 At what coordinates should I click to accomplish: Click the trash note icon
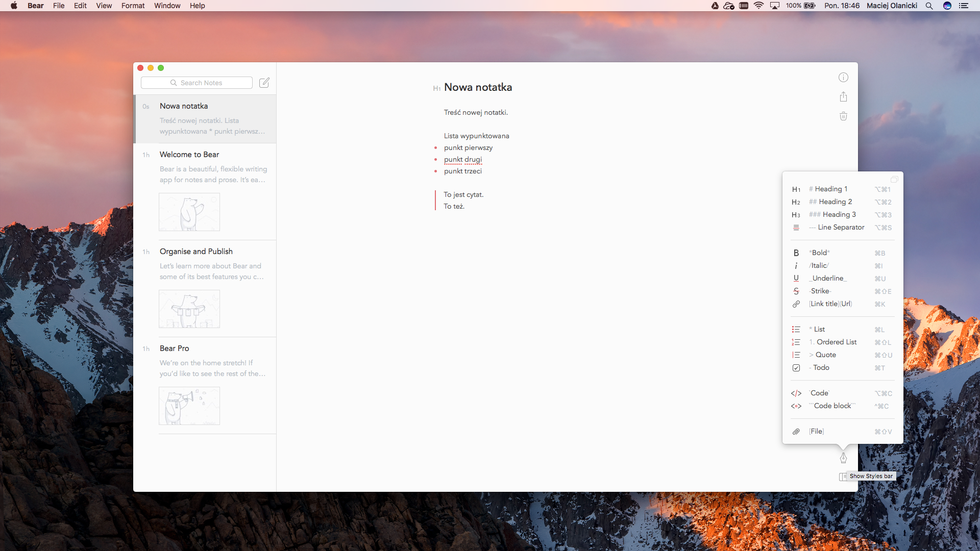coord(843,116)
